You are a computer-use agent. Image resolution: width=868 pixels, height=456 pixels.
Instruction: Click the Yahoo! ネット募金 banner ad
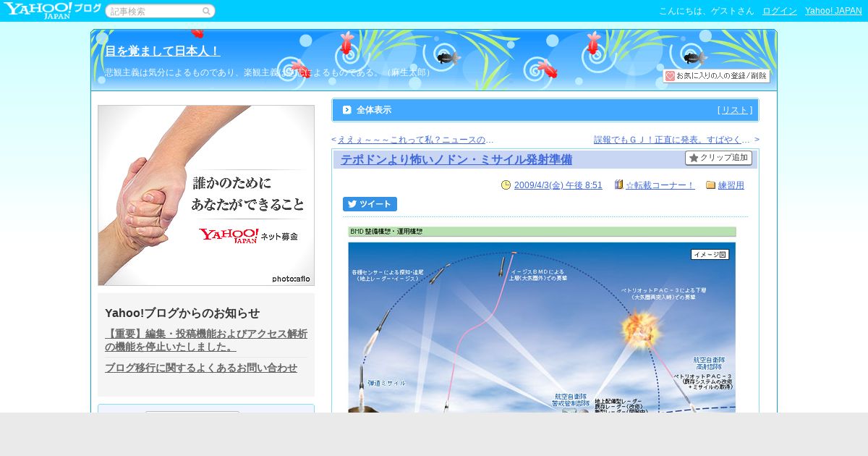click(x=206, y=195)
